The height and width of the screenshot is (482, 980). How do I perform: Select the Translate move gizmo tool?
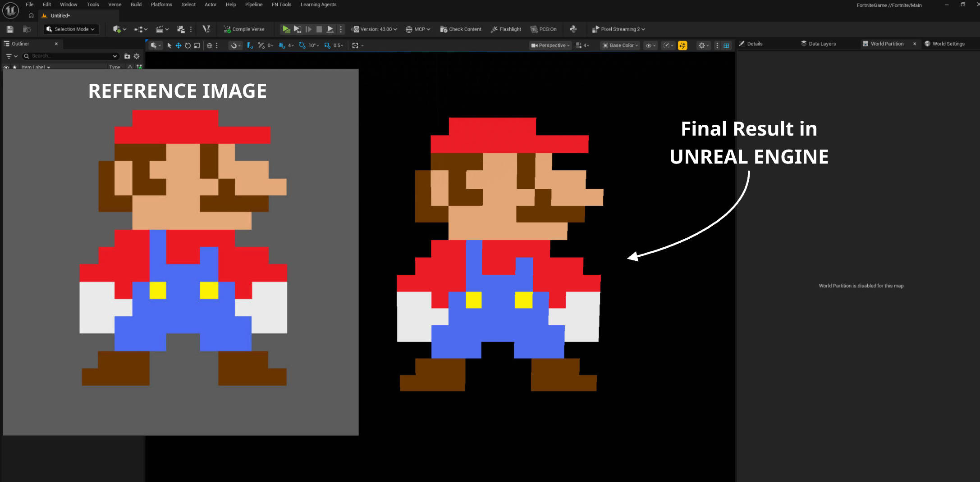tap(179, 45)
